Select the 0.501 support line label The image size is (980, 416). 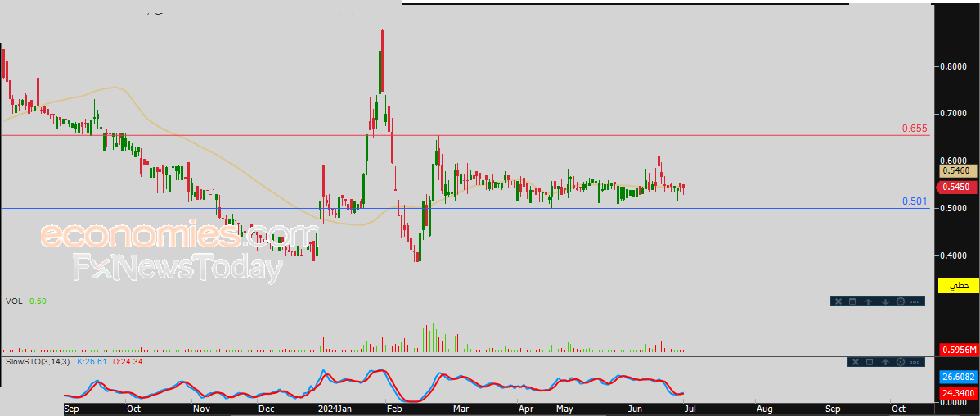pos(915,201)
